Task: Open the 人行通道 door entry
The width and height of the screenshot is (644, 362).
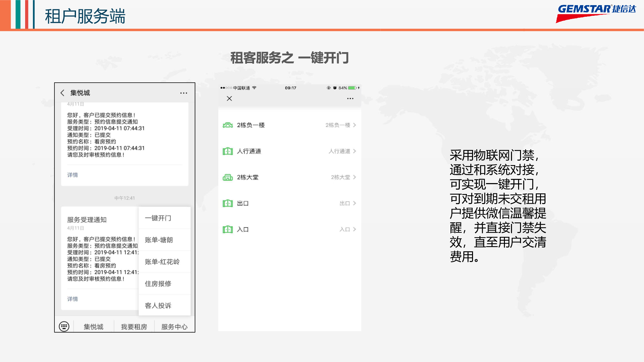Action: coord(289,151)
